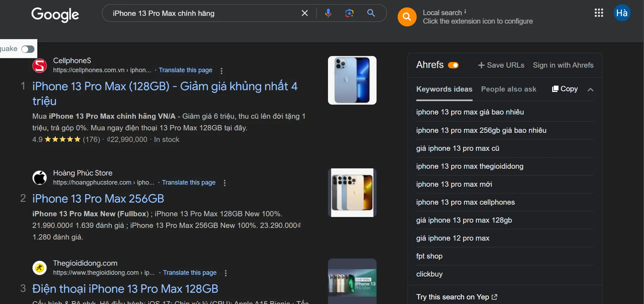Click the Hoàng Phúc Store iPhone thumbnail
Image resolution: width=644 pixels, height=304 pixels.
tap(352, 193)
